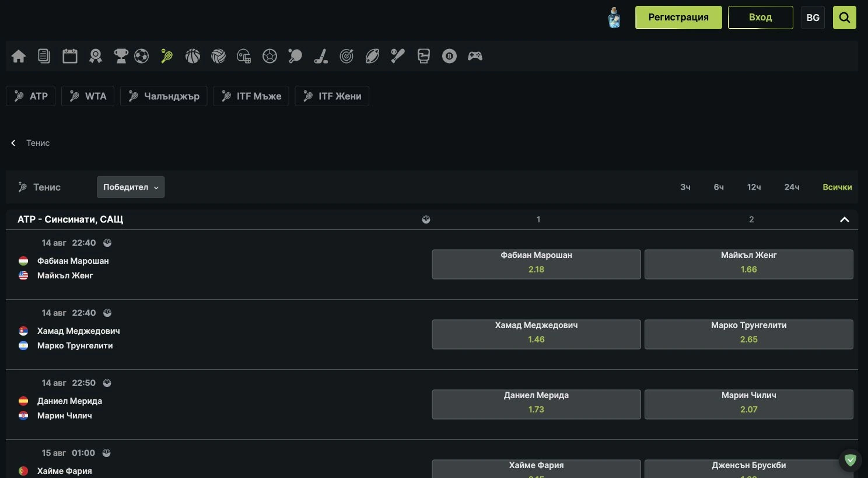Screen dimensions: 868x478
Task: Select the soccer ball sport icon
Action: click(x=141, y=56)
